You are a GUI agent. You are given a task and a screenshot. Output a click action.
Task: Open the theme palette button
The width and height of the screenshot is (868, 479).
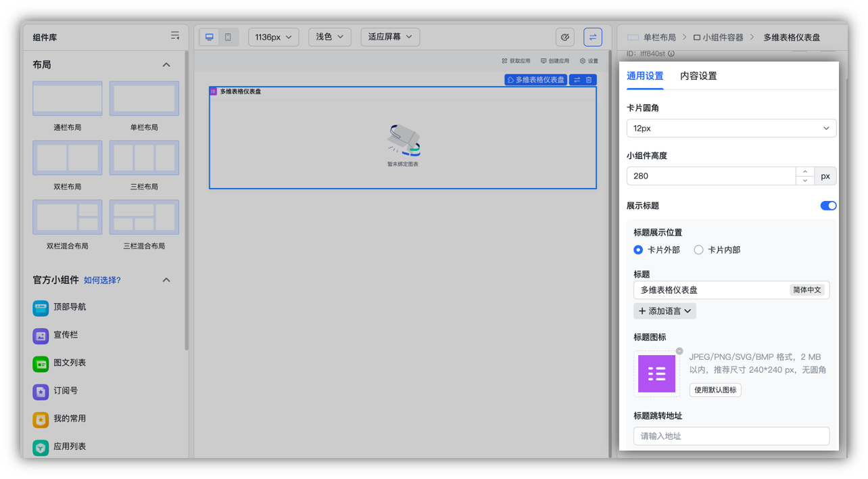pos(565,37)
